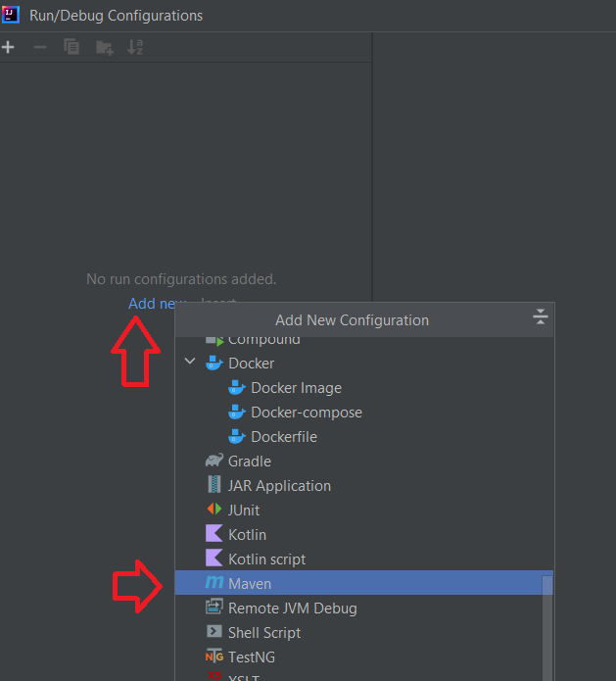Click the collapse-all icon in popup header
This screenshot has width=616, height=681.
pyautogui.click(x=541, y=317)
